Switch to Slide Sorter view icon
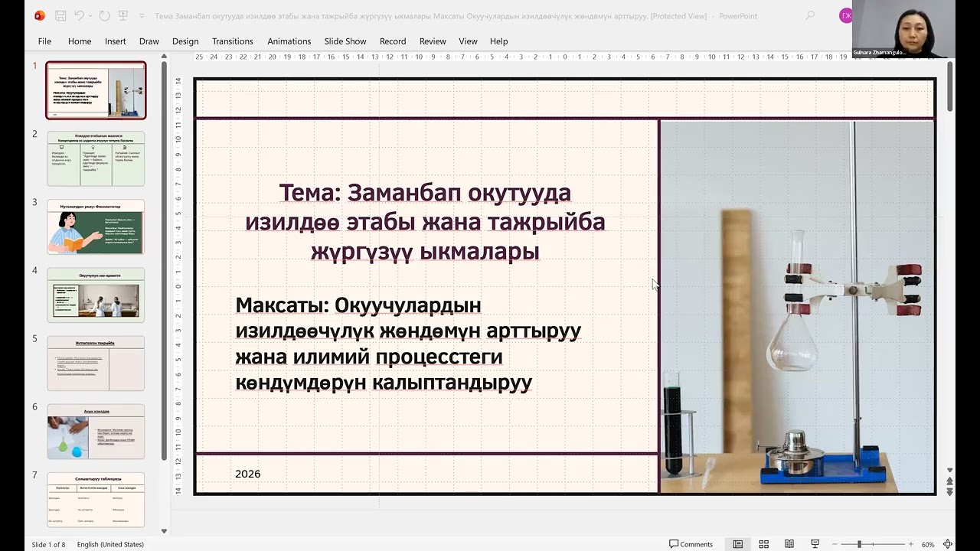The height and width of the screenshot is (551, 980). (763, 544)
